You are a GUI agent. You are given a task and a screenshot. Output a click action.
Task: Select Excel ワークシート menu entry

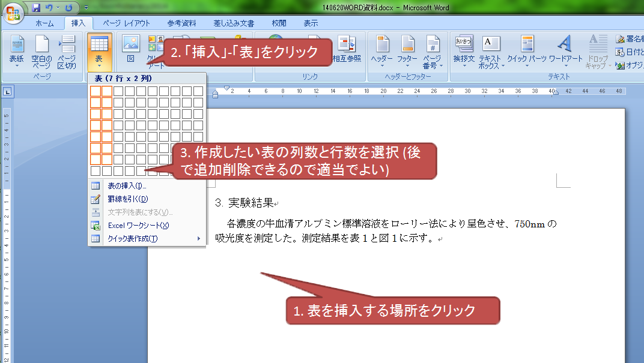(x=138, y=226)
